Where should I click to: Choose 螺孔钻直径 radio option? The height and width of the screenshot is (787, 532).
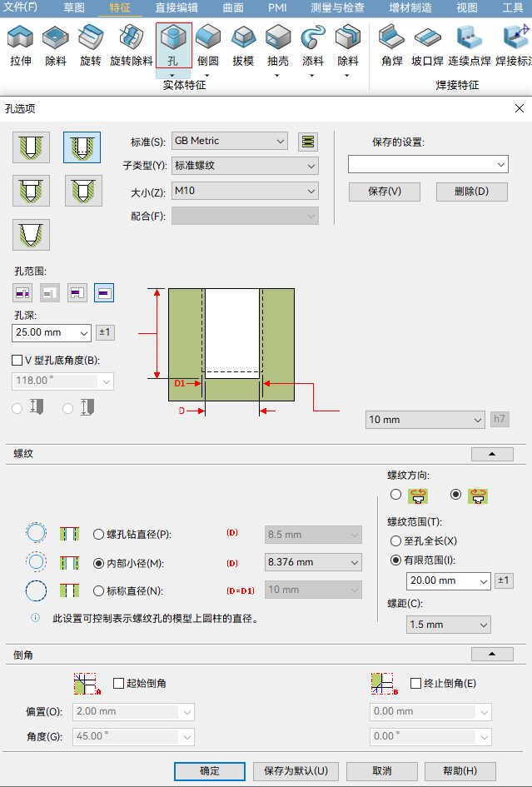(x=99, y=535)
